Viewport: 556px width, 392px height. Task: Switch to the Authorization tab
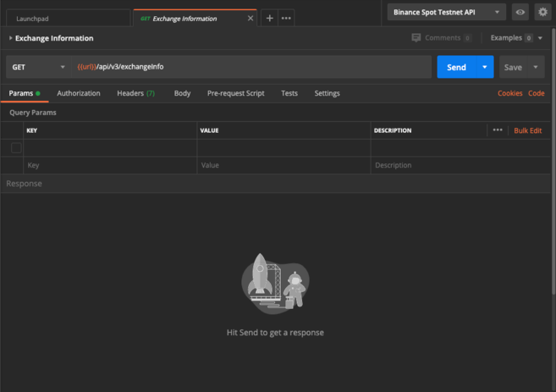(79, 93)
